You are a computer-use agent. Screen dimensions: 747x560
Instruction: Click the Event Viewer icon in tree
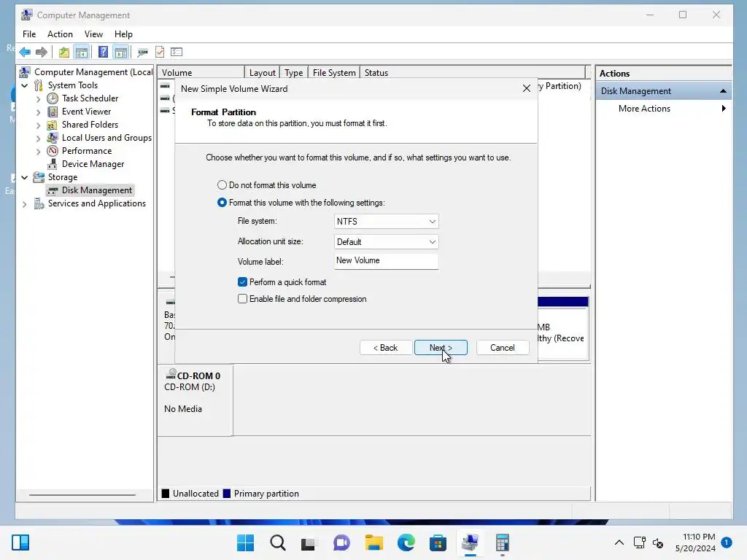click(x=53, y=112)
